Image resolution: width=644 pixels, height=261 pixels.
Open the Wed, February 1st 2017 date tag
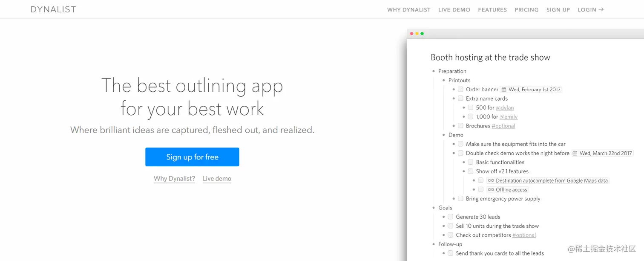pyautogui.click(x=531, y=90)
